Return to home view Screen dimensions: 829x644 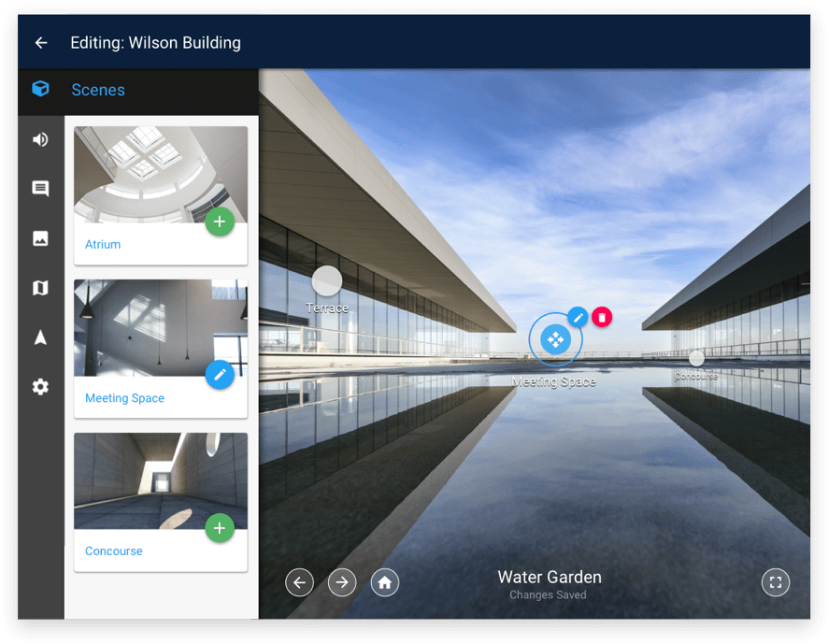tap(385, 582)
